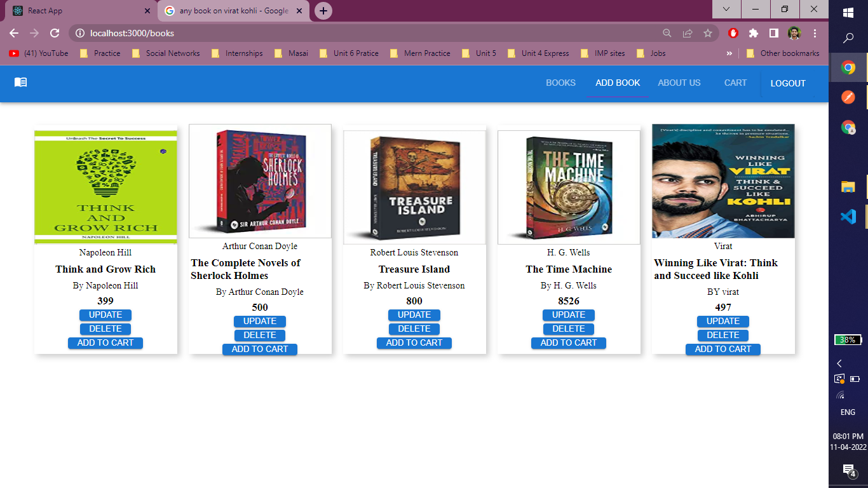Screen dimensions: 868x488
Task: Add The Time Machine to cart
Action: pos(568,342)
